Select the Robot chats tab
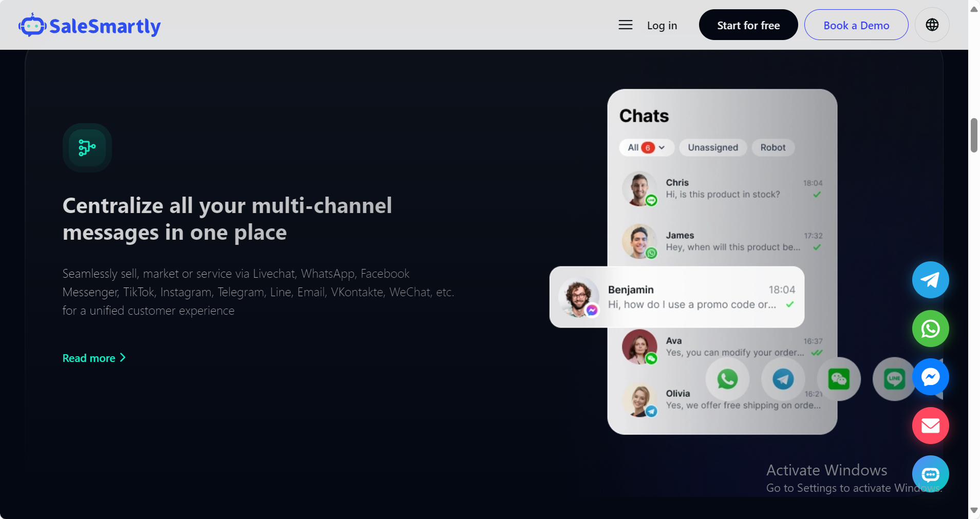Viewport: 980px width, 519px height. point(773,147)
